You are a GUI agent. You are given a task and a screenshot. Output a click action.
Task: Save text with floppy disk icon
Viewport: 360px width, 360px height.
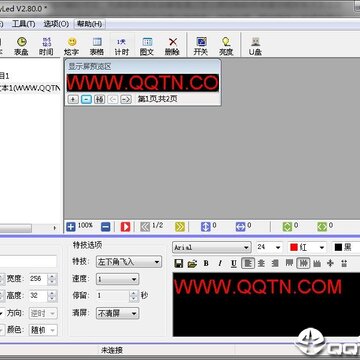[179, 264]
